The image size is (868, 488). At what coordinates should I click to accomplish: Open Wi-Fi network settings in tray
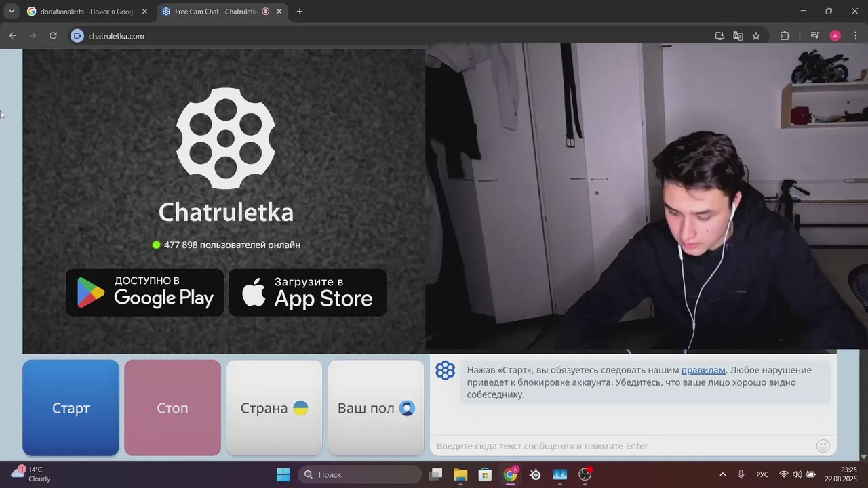[784, 474]
